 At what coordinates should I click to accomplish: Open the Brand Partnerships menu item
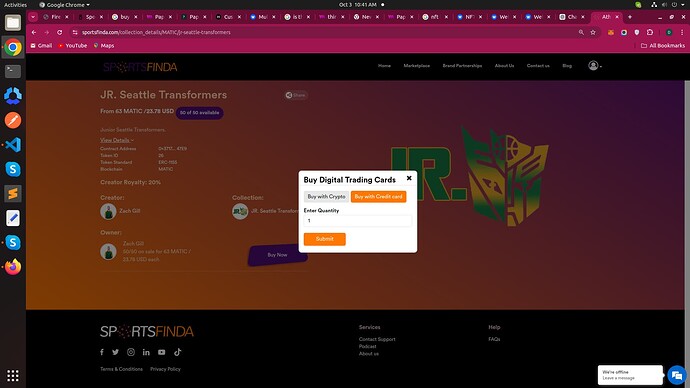pyautogui.click(x=462, y=66)
